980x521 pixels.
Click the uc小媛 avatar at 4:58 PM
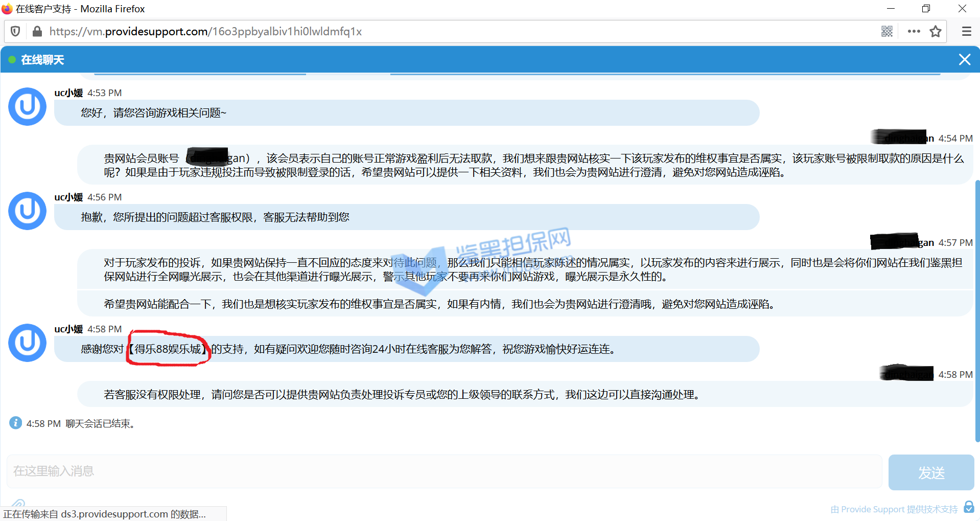[28, 343]
